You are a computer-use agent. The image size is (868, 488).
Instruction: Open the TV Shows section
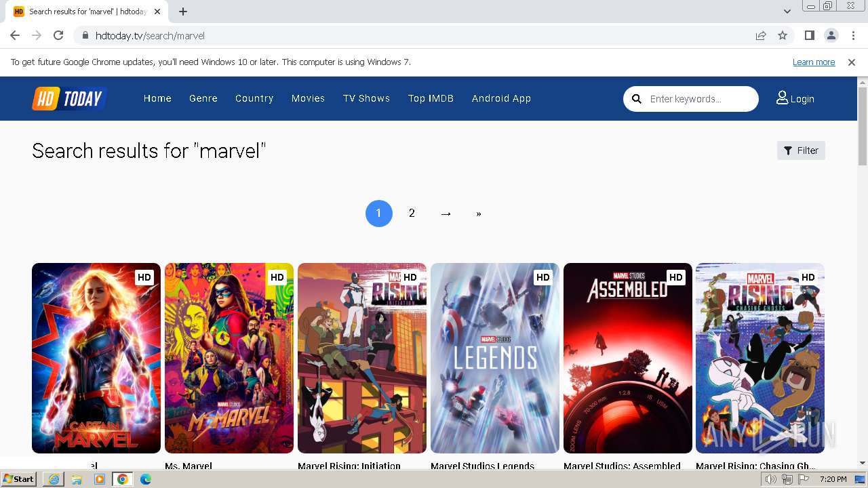(366, 98)
